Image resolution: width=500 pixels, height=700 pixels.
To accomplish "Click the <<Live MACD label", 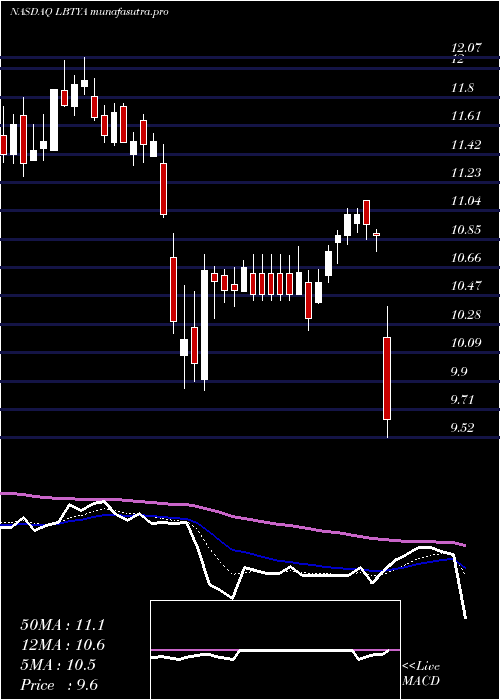I will [421, 674].
